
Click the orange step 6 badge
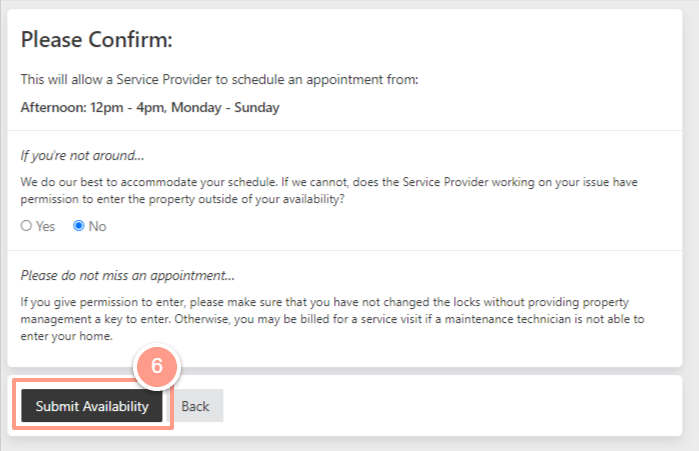tap(157, 366)
